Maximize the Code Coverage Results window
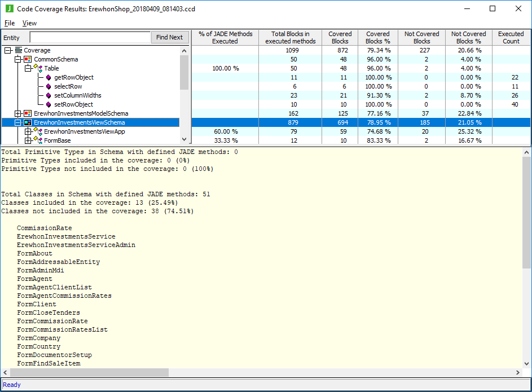This screenshot has width=532, height=392. click(x=493, y=8)
